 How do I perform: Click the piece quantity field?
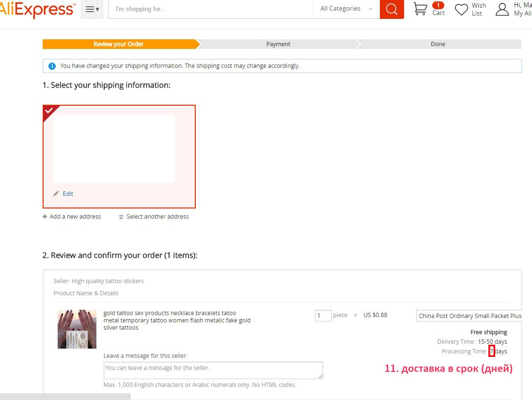(x=323, y=316)
